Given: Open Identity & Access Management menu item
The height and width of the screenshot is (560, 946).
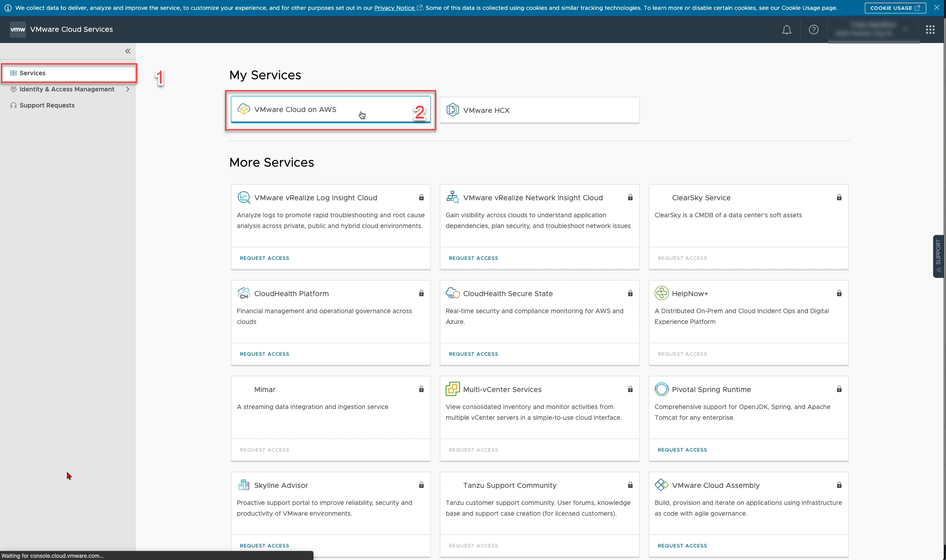Looking at the screenshot, I should (x=67, y=89).
